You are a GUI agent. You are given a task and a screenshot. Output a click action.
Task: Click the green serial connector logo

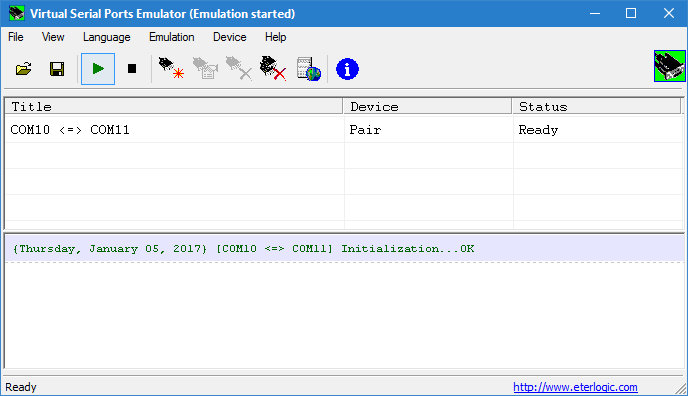click(670, 66)
